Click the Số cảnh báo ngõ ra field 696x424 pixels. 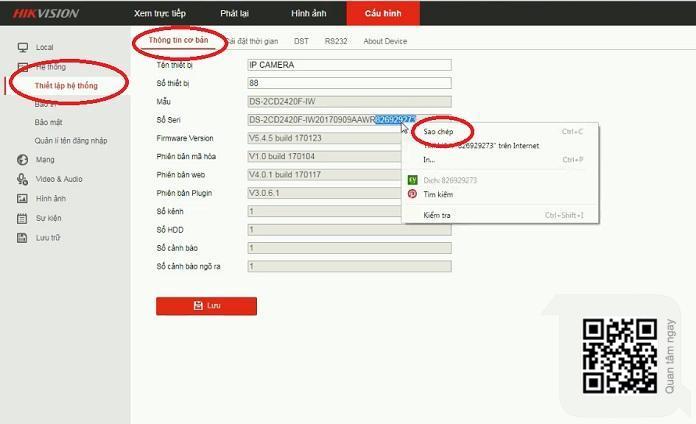pos(349,266)
